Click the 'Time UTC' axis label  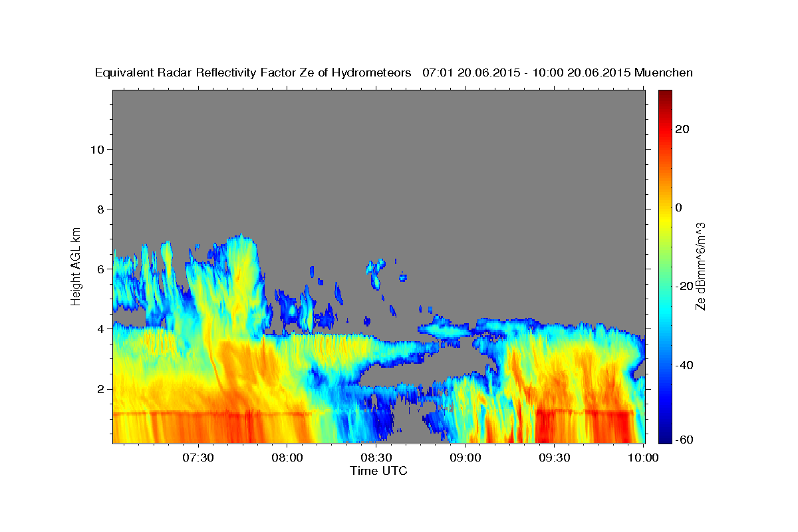click(x=378, y=471)
